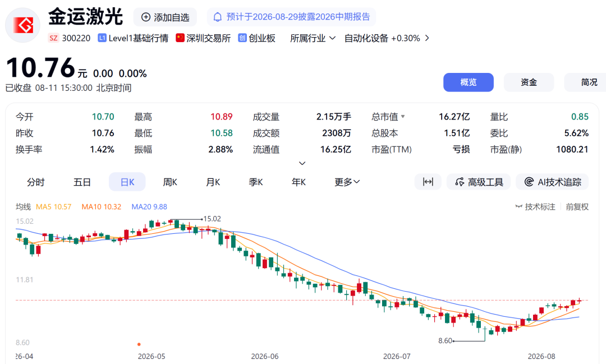Viewport: 606px width, 364px height.
Task: Click the 深圳交易所 label
Action: [x=208, y=38]
